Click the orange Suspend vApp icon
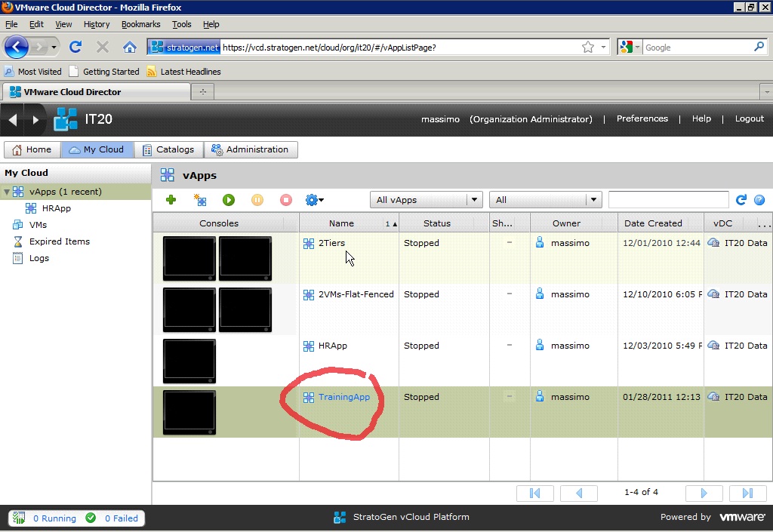773x532 pixels. click(x=257, y=200)
